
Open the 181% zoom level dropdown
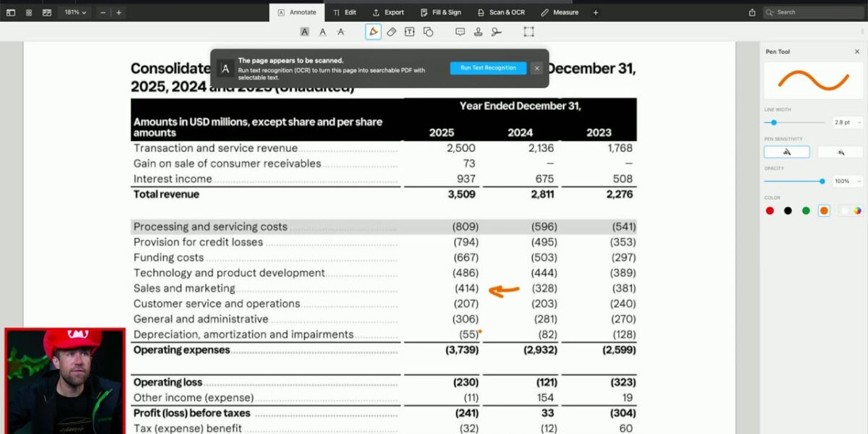click(75, 12)
